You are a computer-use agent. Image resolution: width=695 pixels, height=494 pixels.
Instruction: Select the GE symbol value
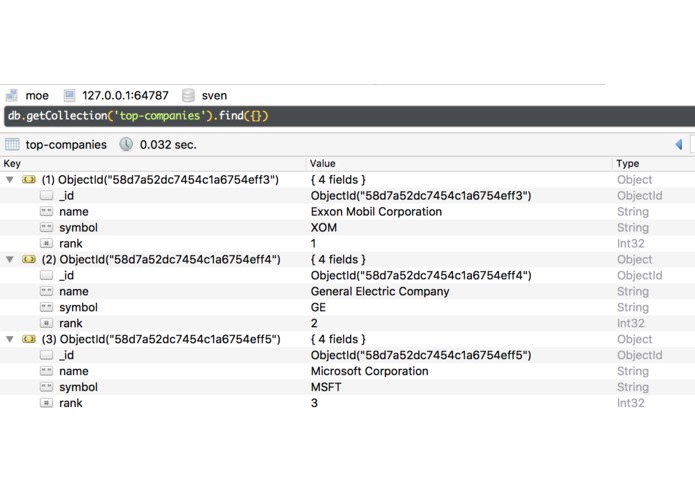(318, 307)
